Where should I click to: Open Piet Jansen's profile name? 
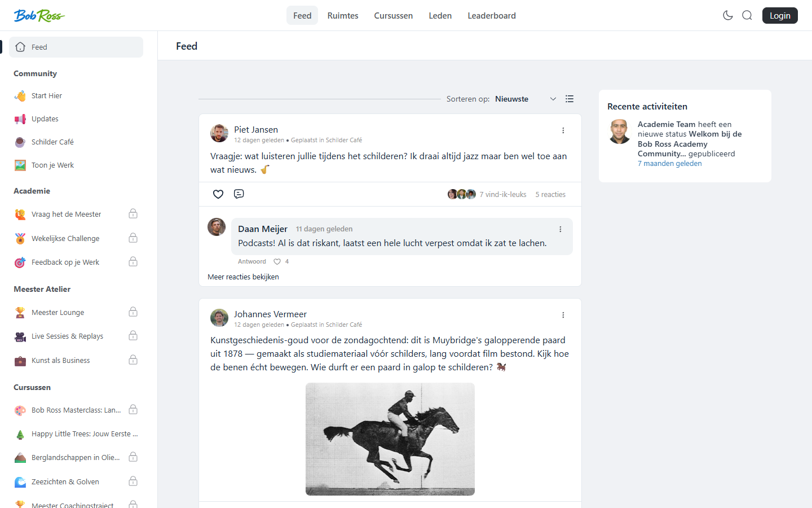pyautogui.click(x=256, y=130)
